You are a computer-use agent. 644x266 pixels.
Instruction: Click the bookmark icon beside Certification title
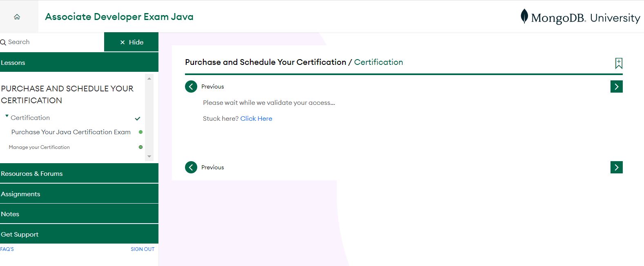pyautogui.click(x=619, y=63)
